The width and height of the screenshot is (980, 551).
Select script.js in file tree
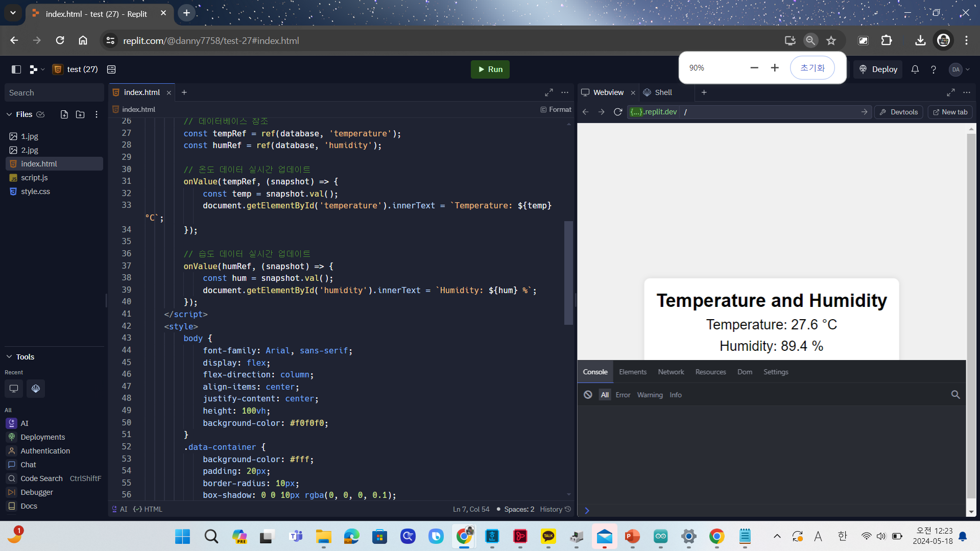54,178
